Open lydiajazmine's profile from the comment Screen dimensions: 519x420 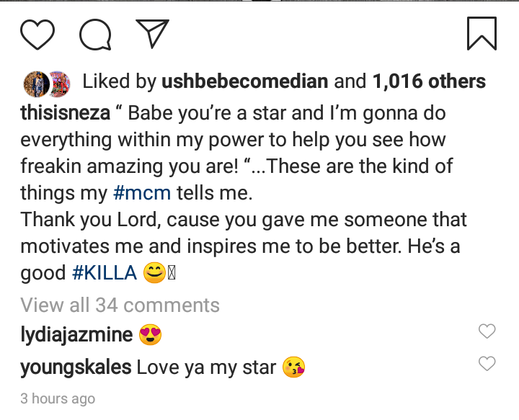[76, 335]
